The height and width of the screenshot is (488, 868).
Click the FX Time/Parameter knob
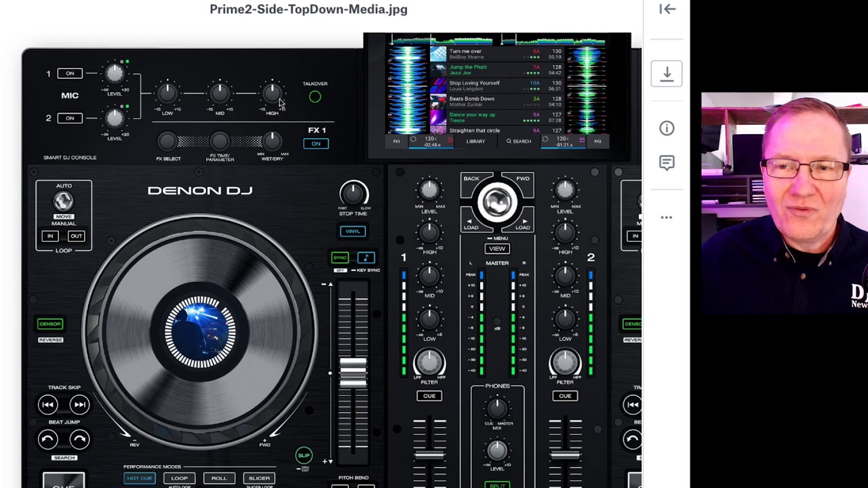(219, 141)
